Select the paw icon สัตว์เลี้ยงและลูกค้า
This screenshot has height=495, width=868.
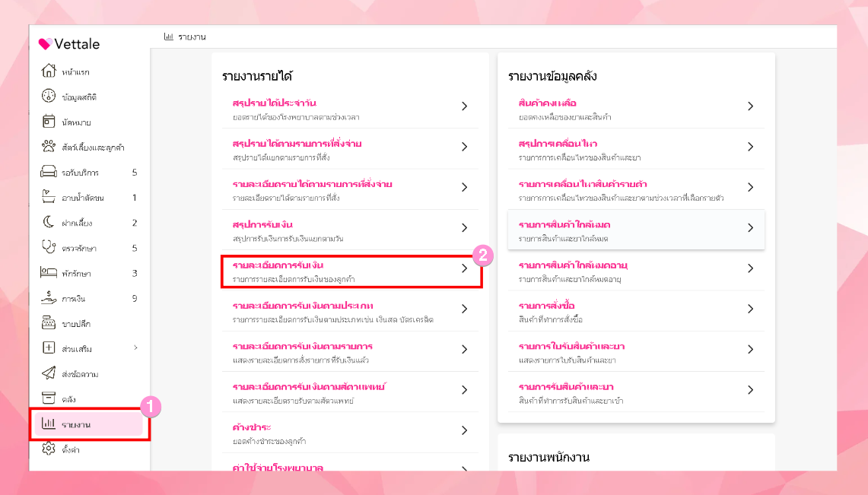point(49,147)
